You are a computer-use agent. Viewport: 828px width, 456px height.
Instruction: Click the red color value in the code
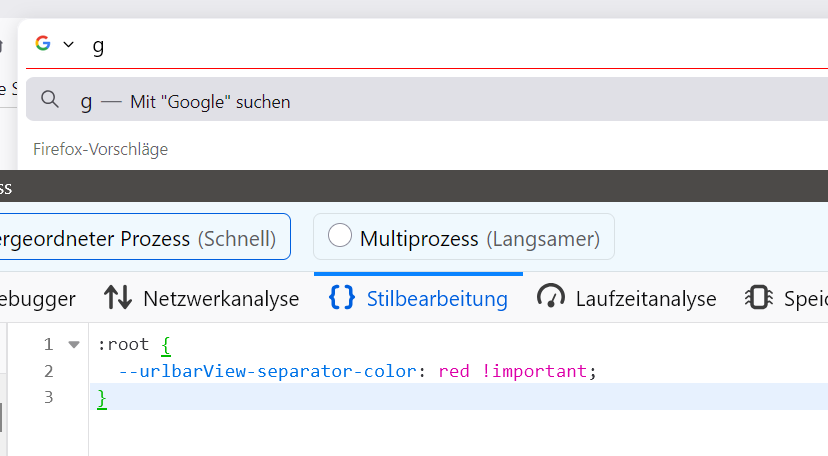coord(454,371)
